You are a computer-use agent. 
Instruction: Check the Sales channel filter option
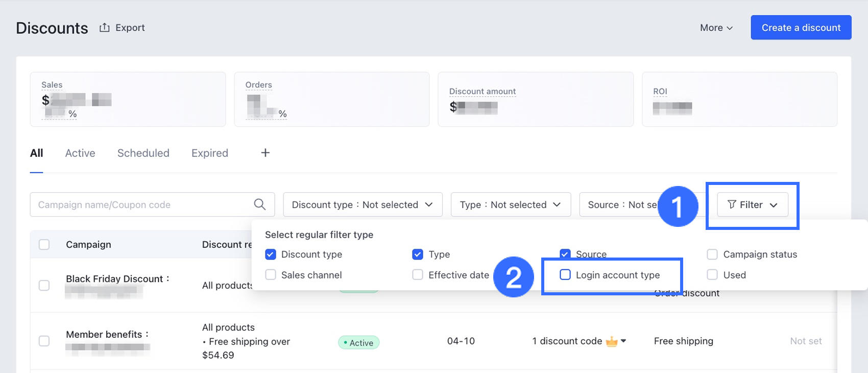pos(271,275)
